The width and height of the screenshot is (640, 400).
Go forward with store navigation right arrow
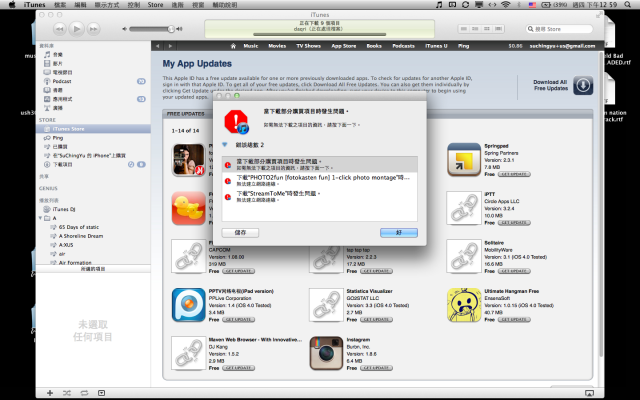coord(170,46)
